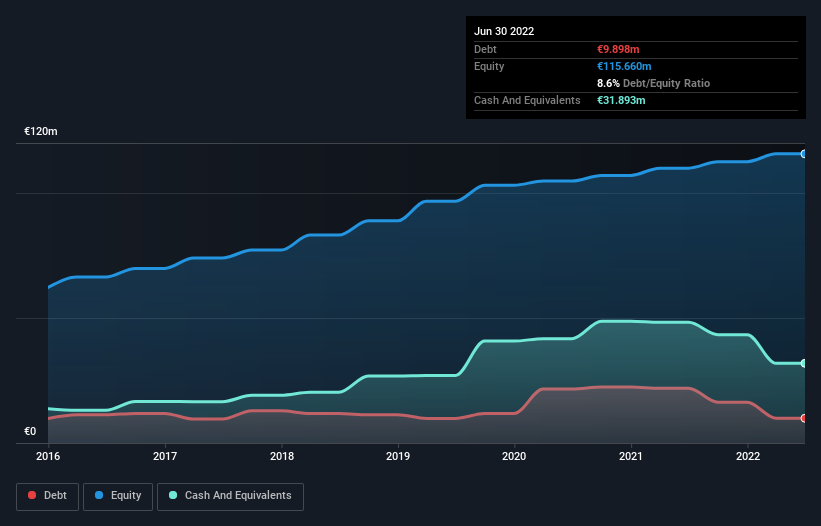The height and width of the screenshot is (526, 821).
Task: Toggle the Debt series legend button
Action: coord(47,496)
